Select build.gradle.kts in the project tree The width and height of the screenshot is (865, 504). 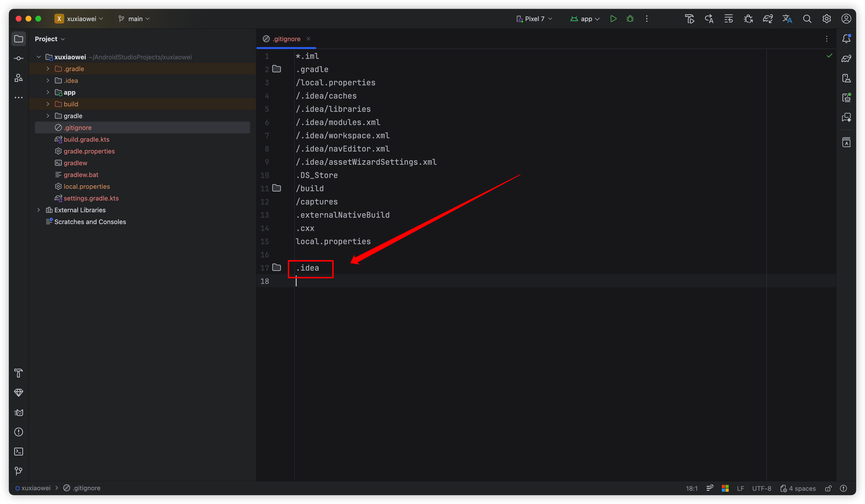click(87, 139)
